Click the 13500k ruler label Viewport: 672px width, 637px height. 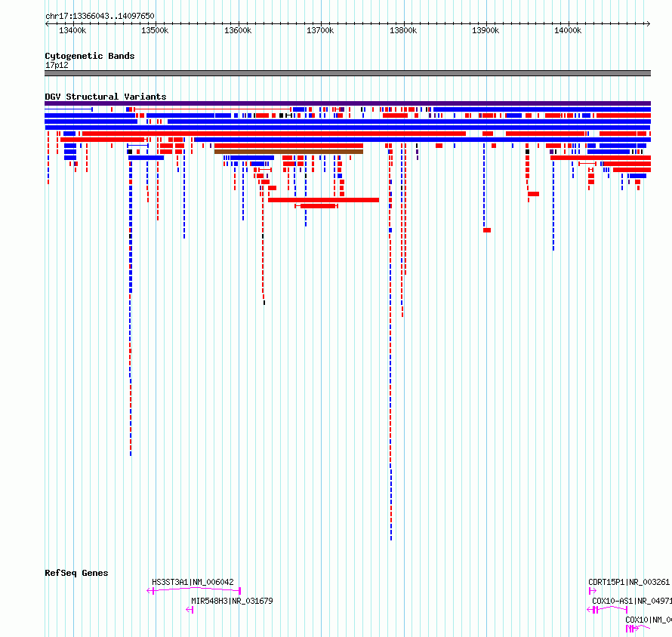155,30
